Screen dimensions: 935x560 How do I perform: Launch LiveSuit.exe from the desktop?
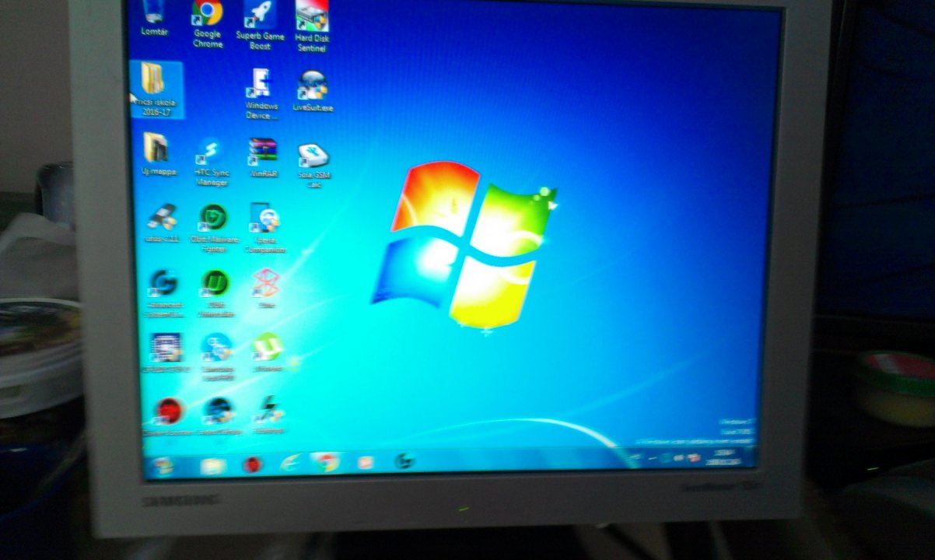pyautogui.click(x=313, y=91)
